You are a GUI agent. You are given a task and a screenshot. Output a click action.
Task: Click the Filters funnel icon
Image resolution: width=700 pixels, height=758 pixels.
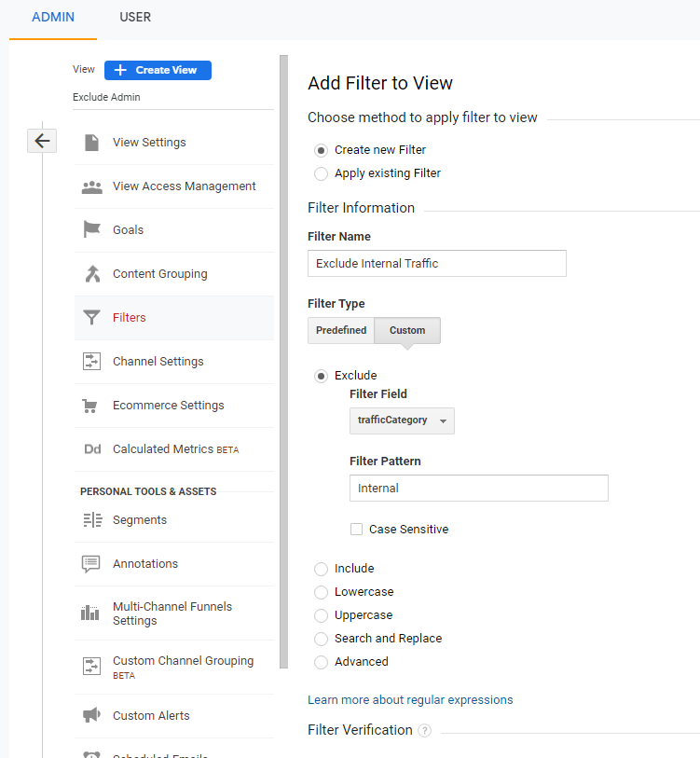pyautogui.click(x=91, y=318)
